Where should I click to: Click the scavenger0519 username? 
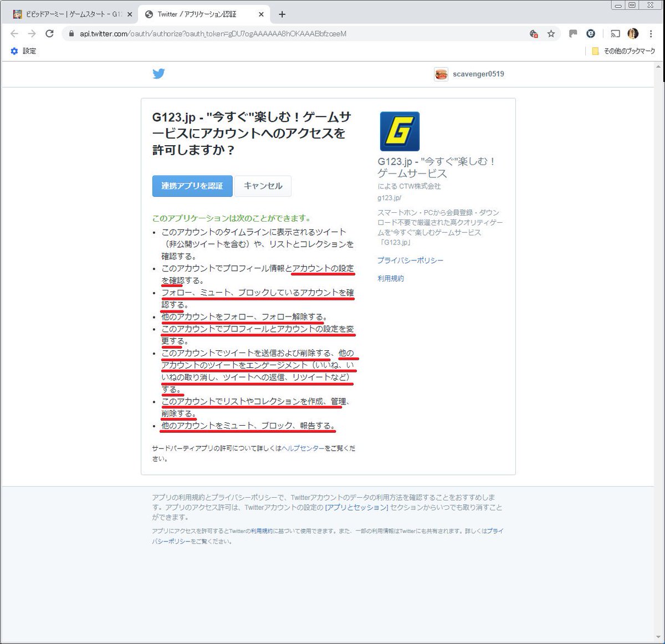[478, 74]
